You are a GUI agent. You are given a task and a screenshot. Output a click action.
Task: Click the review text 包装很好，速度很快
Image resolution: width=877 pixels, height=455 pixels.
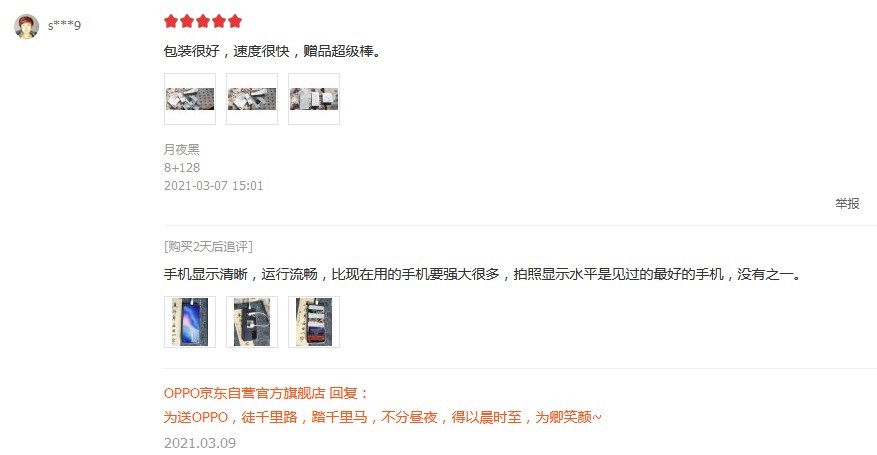(x=227, y=51)
